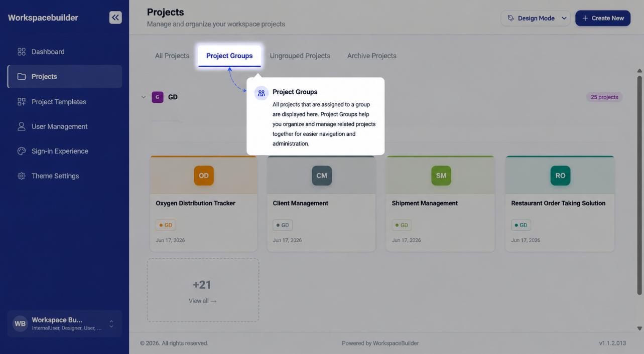Open User Management in sidebar

click(65, 126)
